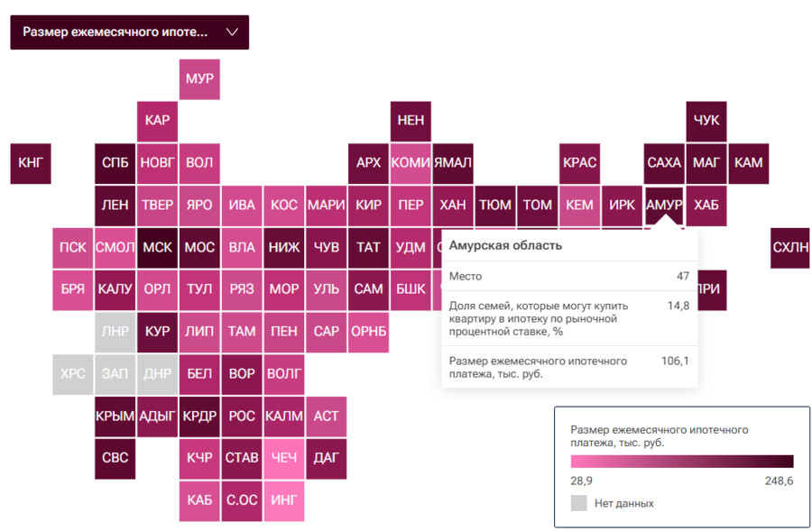
Task: Select the ИНГ Ingushetia tile
Action: (x=283, y=499)
